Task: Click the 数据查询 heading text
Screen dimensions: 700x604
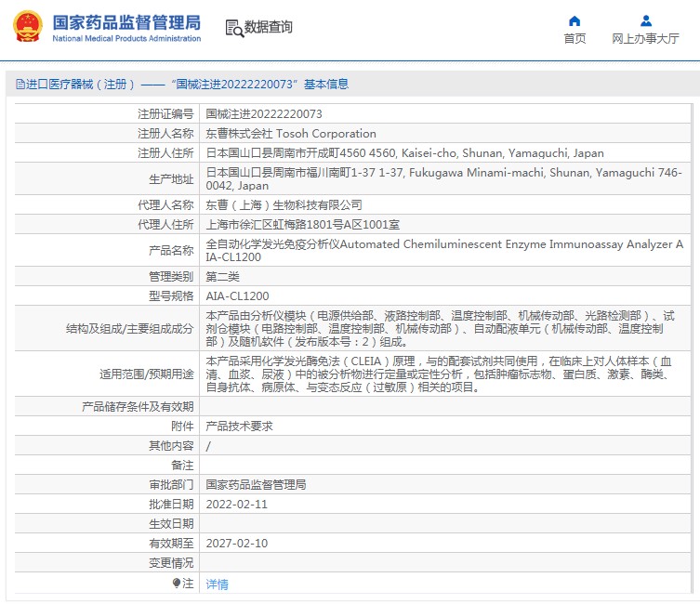Action: (x=268, y=27)
